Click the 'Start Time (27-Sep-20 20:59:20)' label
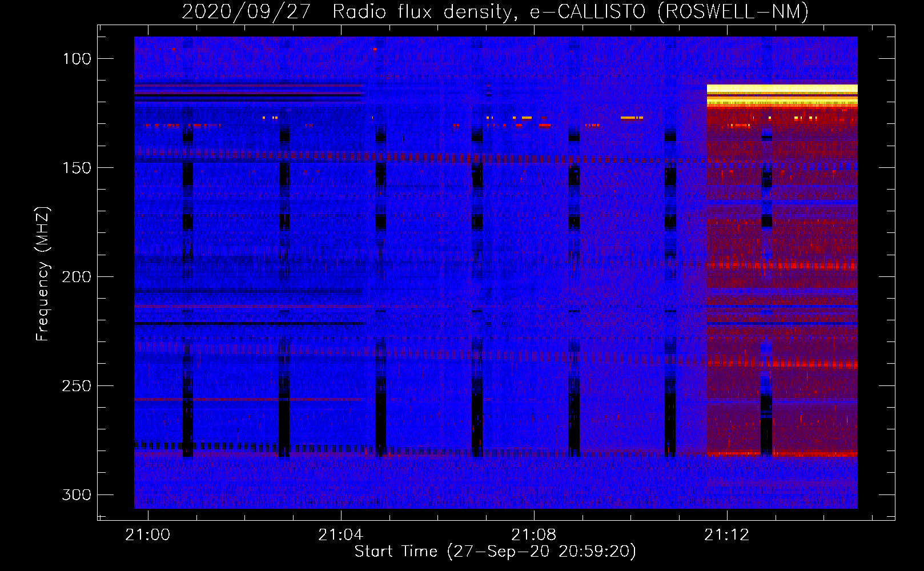The width and height of the screenshot is (924, 571). click(x=495, y=552)
